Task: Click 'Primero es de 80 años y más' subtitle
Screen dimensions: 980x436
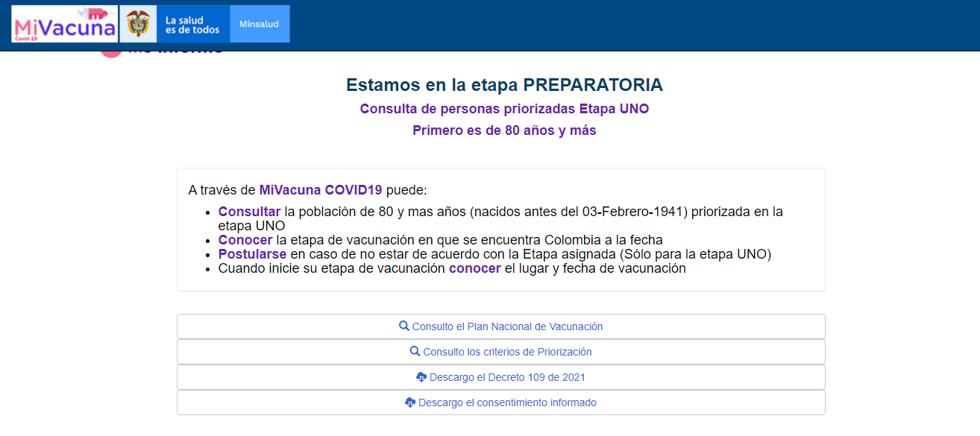Action: click(x=504, y=130)
